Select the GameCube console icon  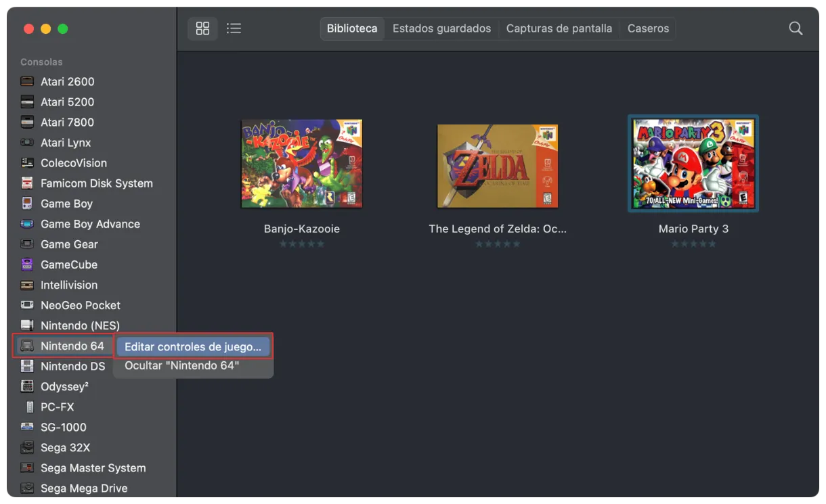coord(27,265)
